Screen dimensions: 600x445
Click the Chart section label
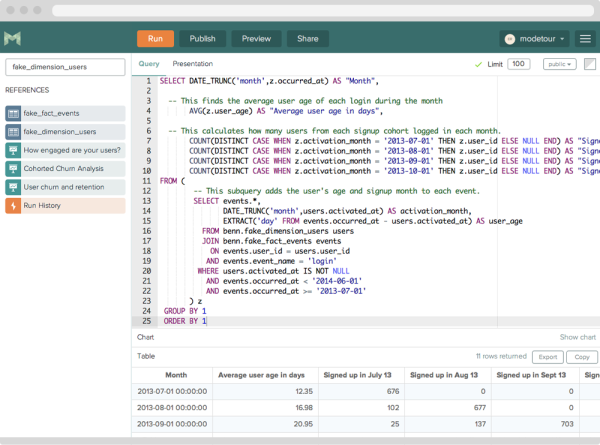[145, 337]
